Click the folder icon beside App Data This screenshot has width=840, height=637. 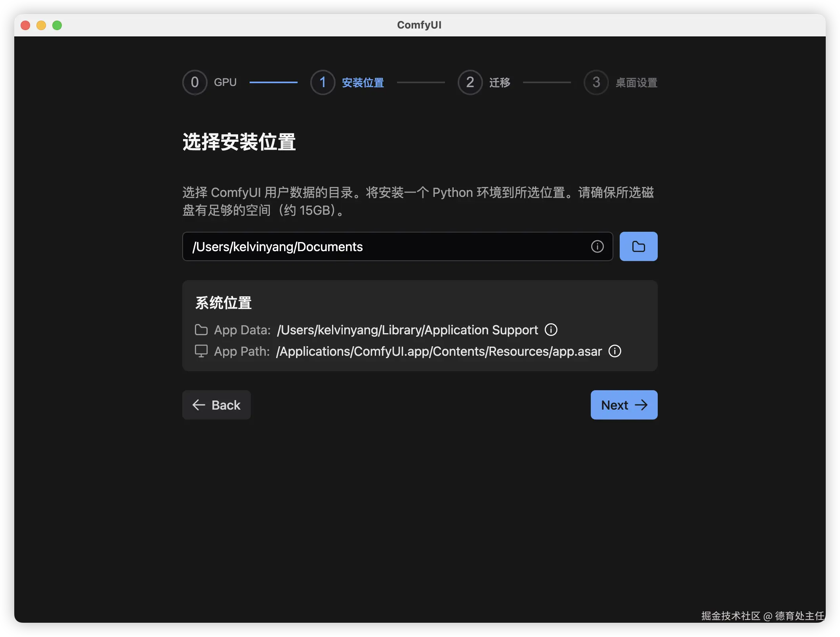[x=201, y=330]
